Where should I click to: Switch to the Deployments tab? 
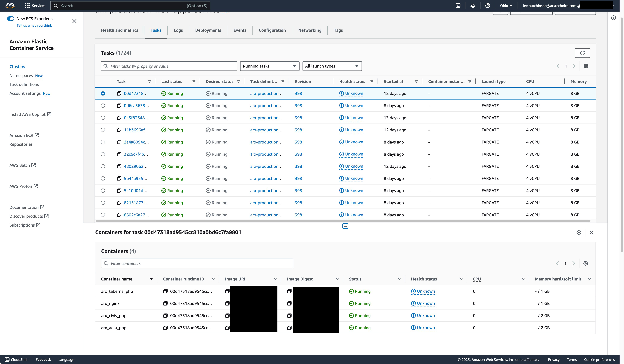[208, 30]
